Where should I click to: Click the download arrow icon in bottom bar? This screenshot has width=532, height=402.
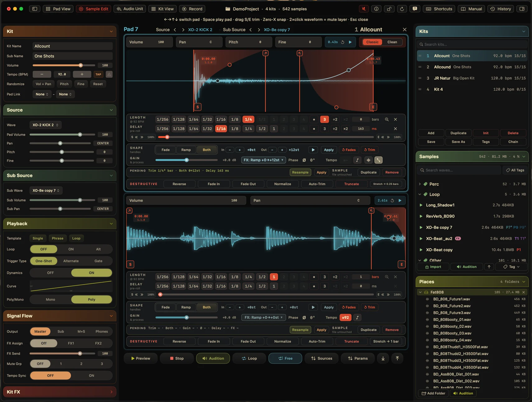coord(383,358)
